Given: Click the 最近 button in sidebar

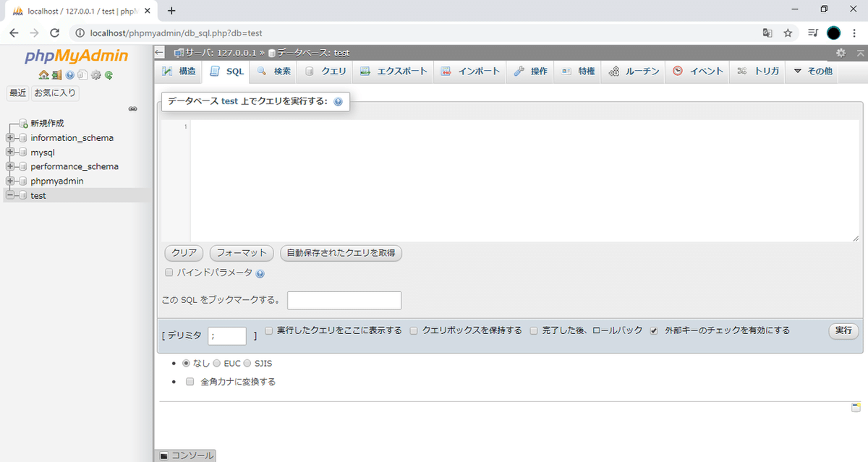Looking at the screenshot, I should click(18, 93).
